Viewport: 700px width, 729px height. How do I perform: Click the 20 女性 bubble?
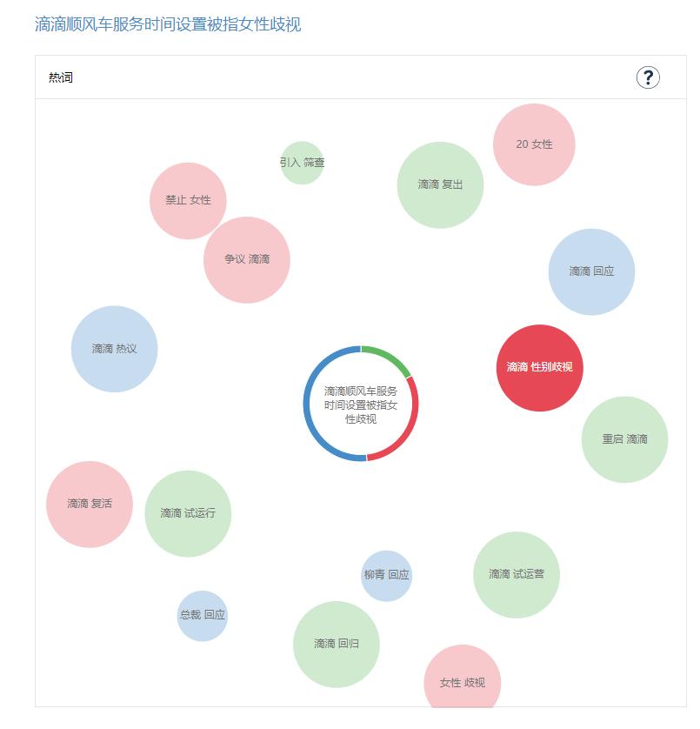pos(534,144)
